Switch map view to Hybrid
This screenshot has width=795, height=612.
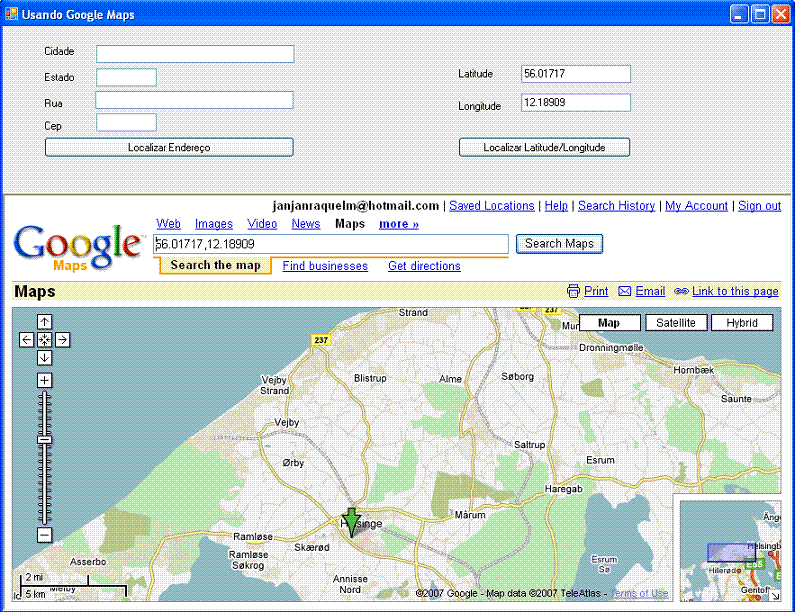click(742, 322)
